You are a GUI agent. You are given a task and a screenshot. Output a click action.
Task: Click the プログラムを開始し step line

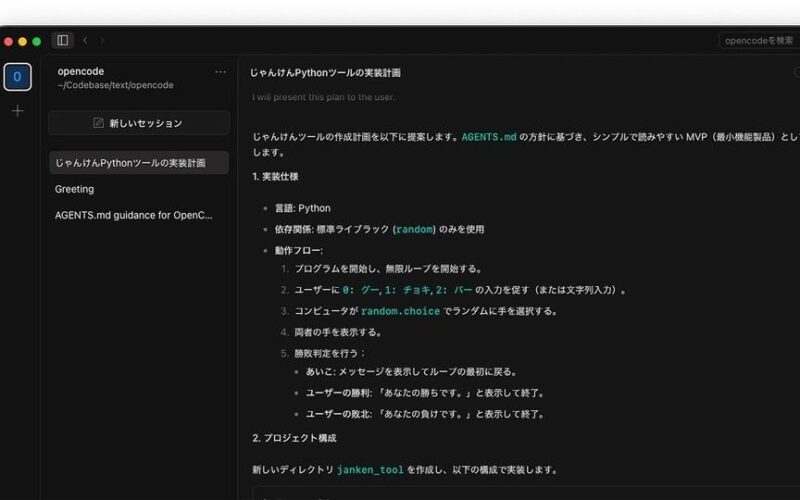388,269
